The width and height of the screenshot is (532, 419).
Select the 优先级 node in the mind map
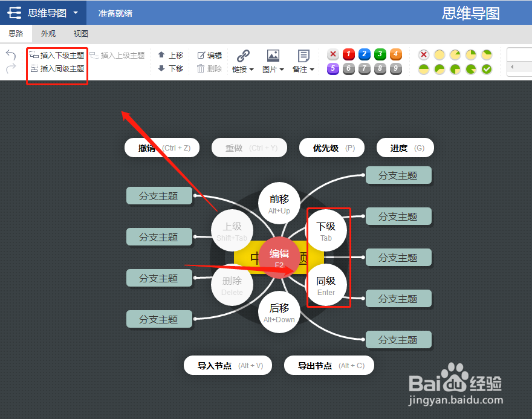[331, 148]
